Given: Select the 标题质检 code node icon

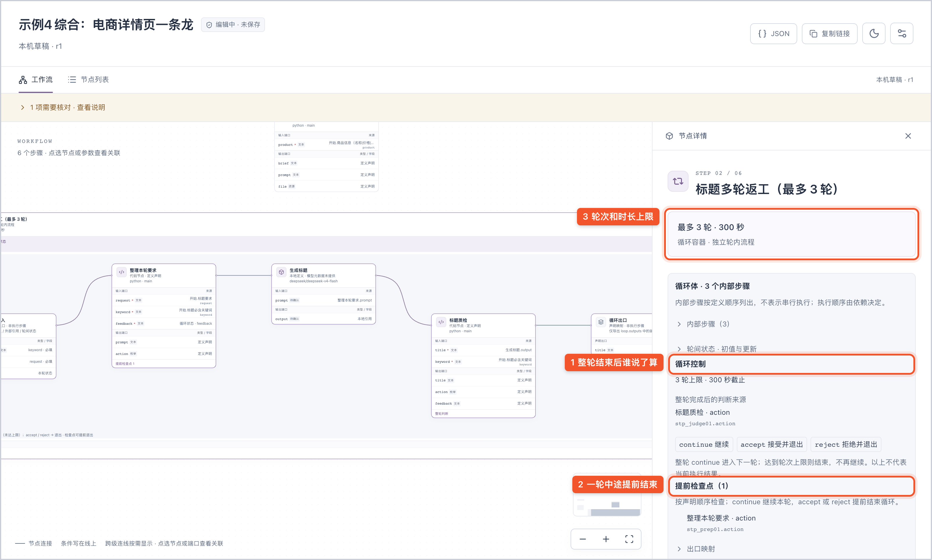Looking at the screenshot, I should (441, 322).
